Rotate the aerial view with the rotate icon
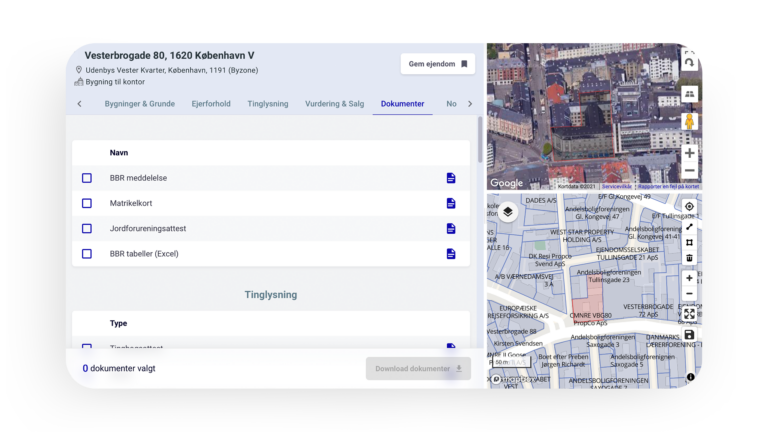 tap(689, 62)
